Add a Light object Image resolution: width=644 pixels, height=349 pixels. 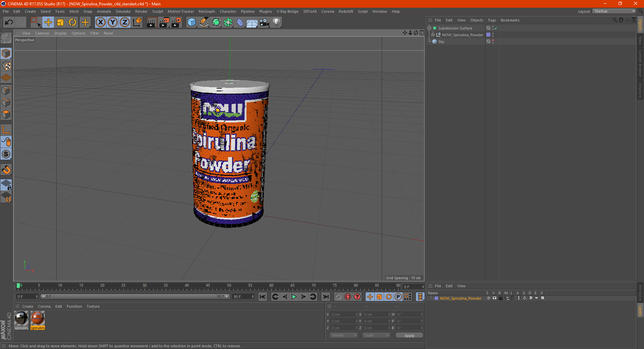(276, 22)
